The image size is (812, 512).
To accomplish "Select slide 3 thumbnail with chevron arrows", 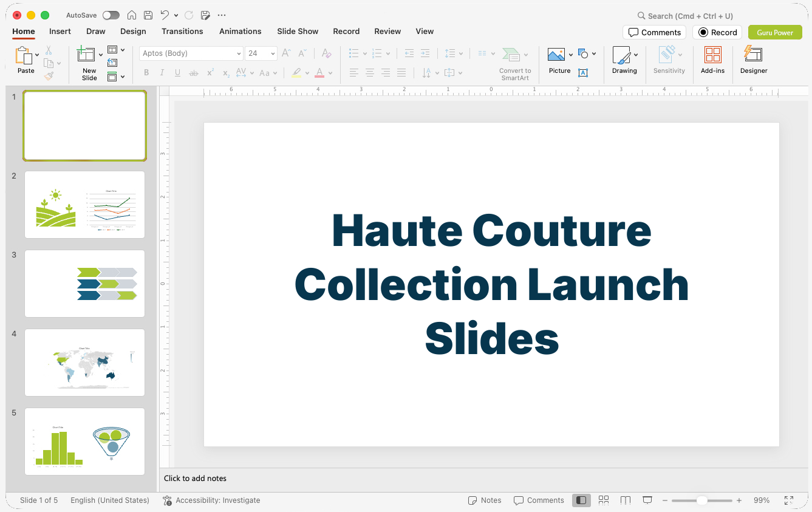I will (84, 284).
